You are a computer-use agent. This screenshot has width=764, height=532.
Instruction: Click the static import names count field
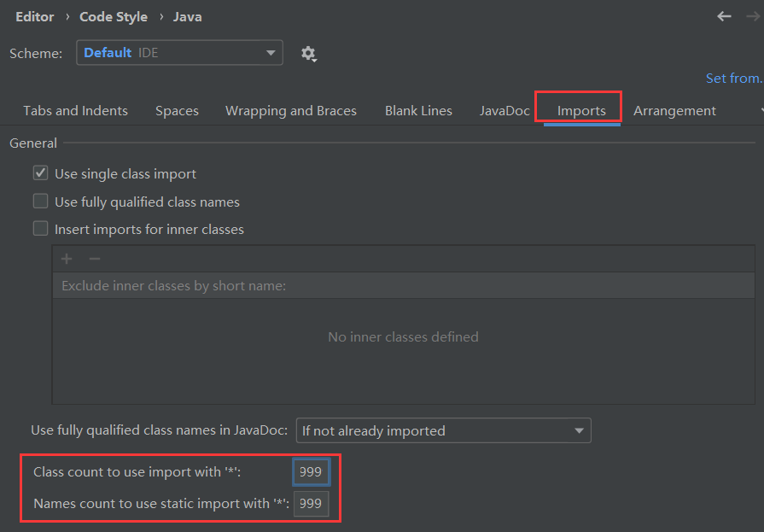click(x=311, y=504)
